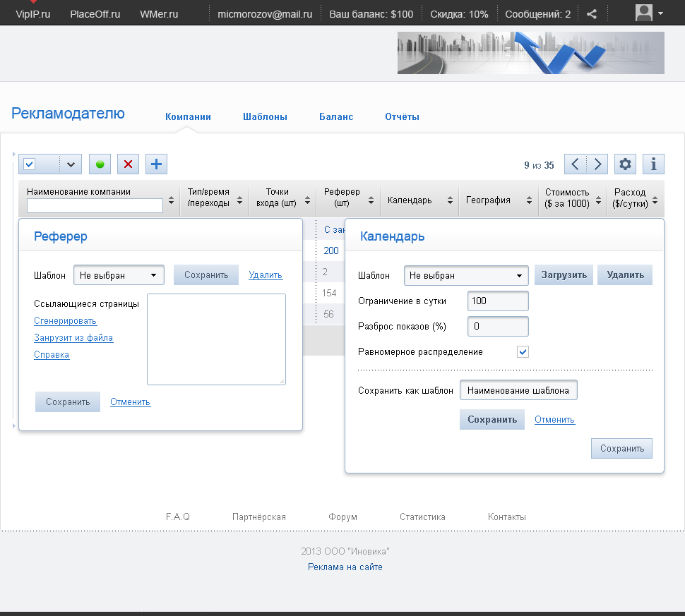Viewport: 685px width, 616px height.
Task: Click bold Сохранить button for template
Action: (x=492, y=420)
